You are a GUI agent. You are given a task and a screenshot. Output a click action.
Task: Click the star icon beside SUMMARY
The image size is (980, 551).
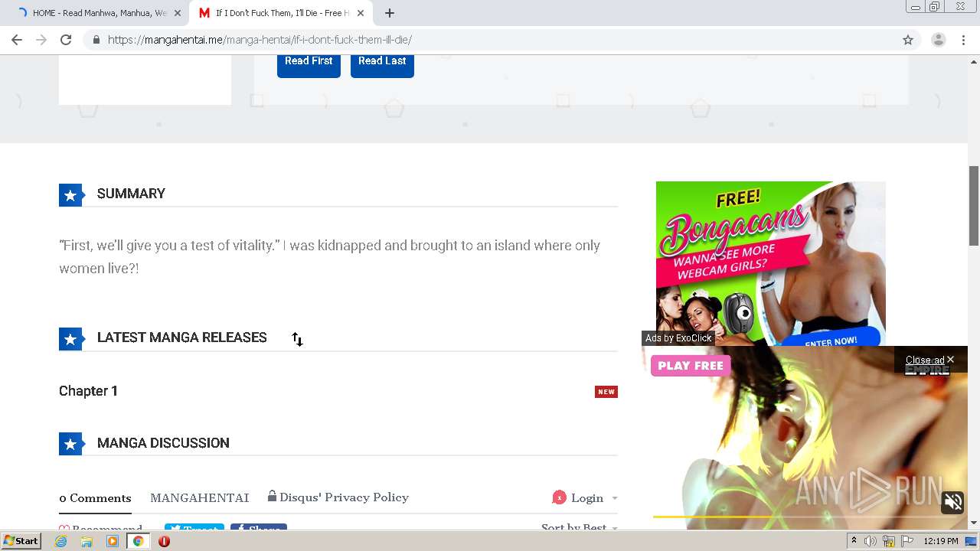click(x=70, y=195)
